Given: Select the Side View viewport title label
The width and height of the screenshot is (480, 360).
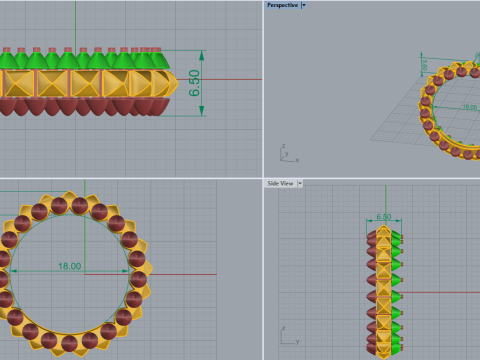Looking at the screenshot, I should click(x=280, y=183).
